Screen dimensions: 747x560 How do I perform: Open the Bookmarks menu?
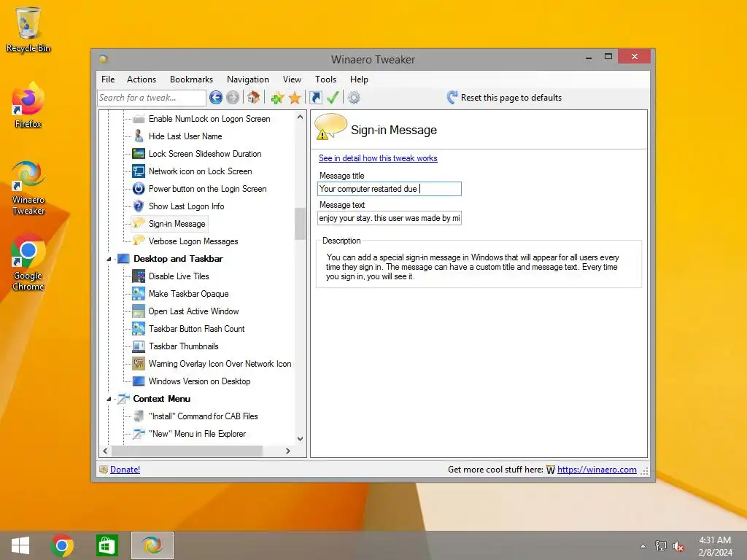pos(192,79)
